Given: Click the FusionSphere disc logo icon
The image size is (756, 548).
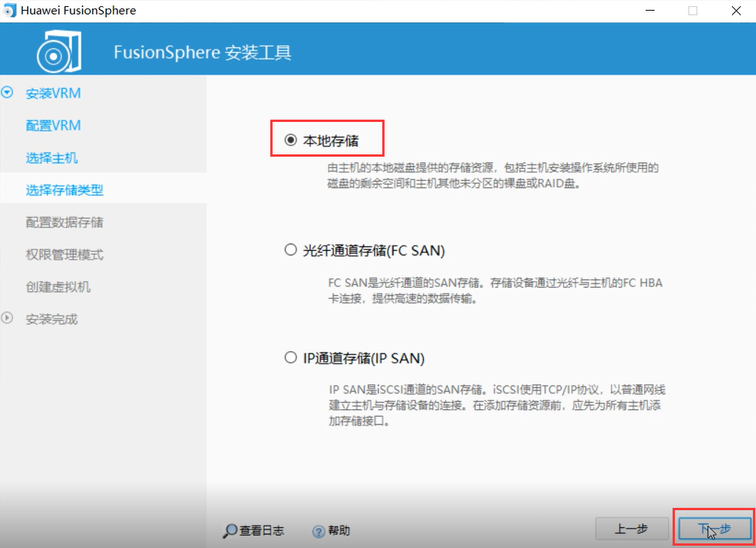Looking at the screenshot, I should click(x=59, y=52).
